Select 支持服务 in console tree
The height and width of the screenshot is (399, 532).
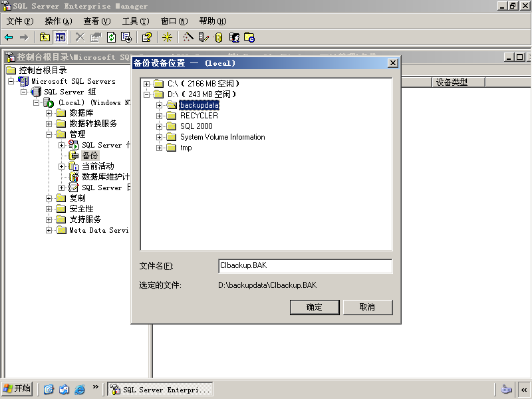pyautogui.click(x=85, y=219)
